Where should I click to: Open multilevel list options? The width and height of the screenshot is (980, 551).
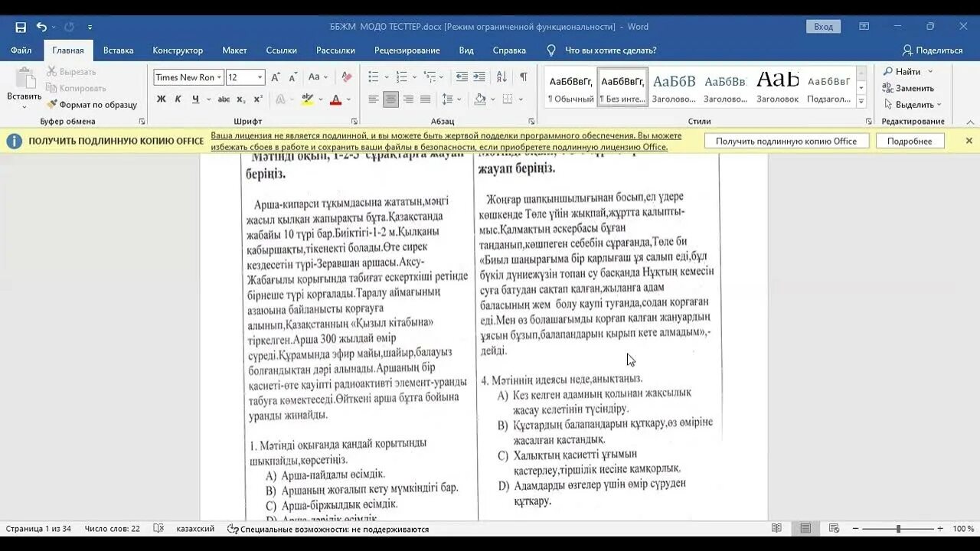441,77
